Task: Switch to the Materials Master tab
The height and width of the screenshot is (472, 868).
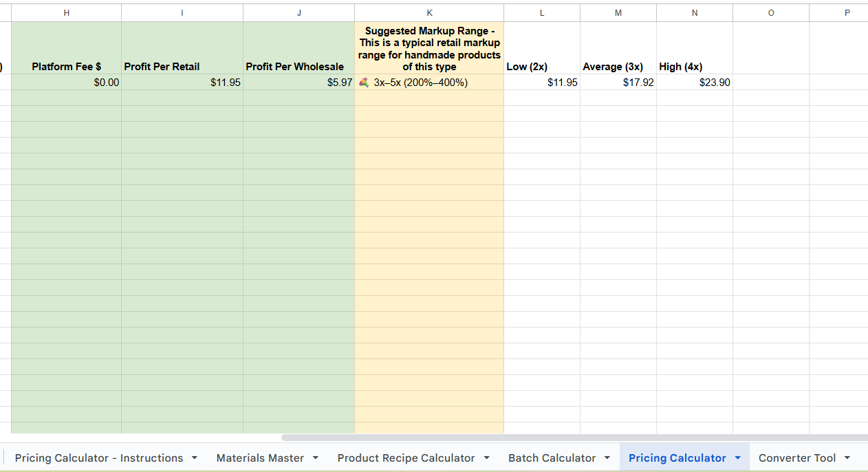Action: point(260,458)
